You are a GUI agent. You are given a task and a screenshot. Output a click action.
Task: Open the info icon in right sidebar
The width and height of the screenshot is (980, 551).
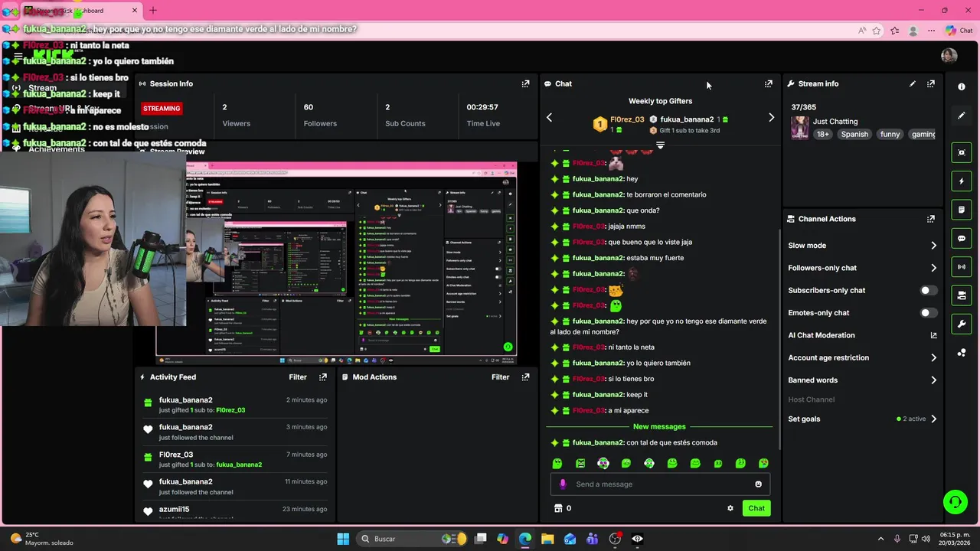[962, 86]
